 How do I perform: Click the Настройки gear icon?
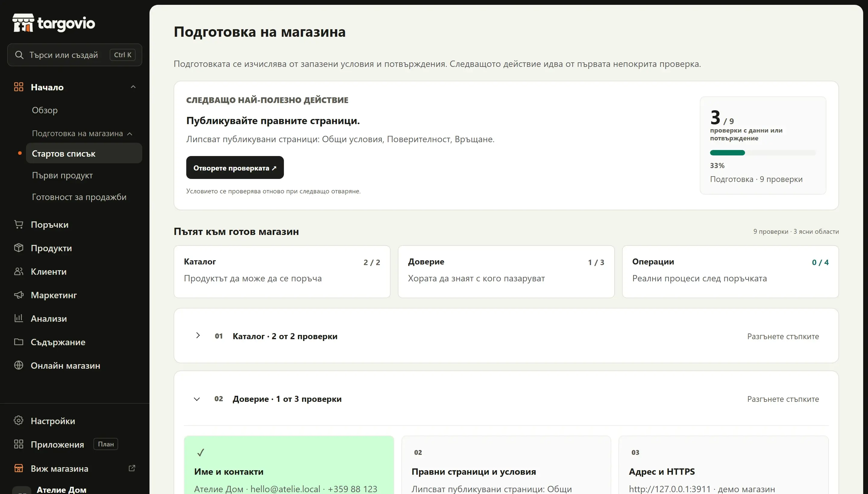coord(19,421)
